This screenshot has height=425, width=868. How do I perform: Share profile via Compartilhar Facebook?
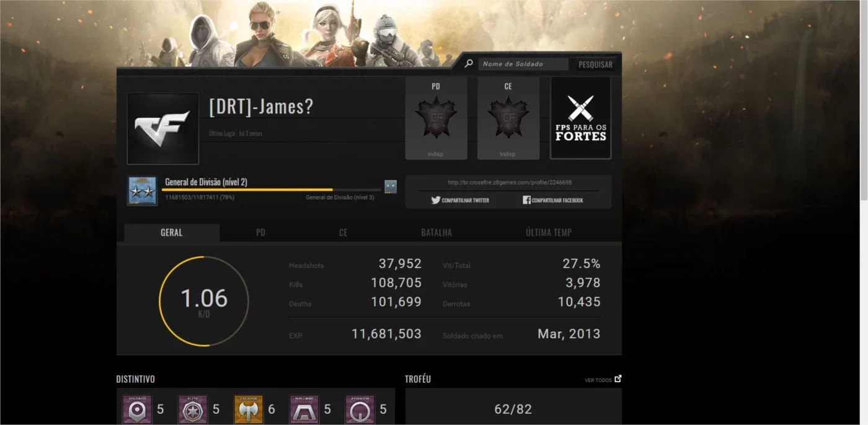(553, 200)
